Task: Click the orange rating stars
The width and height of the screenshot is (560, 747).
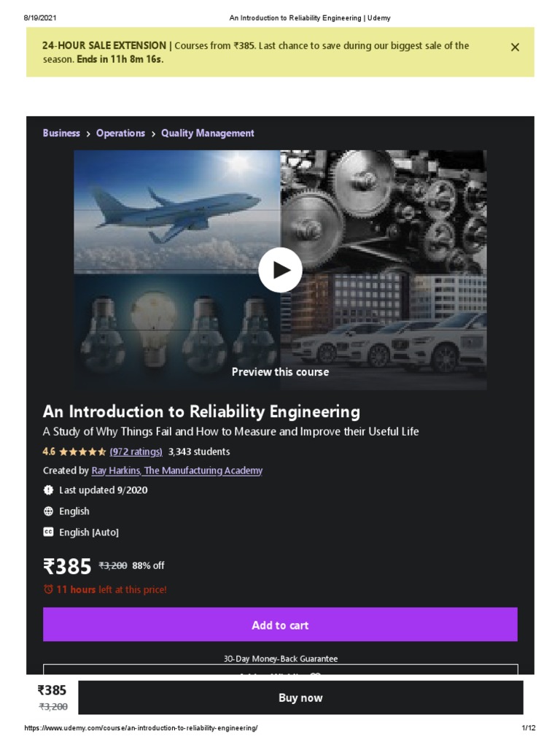Action: [82, 452]
